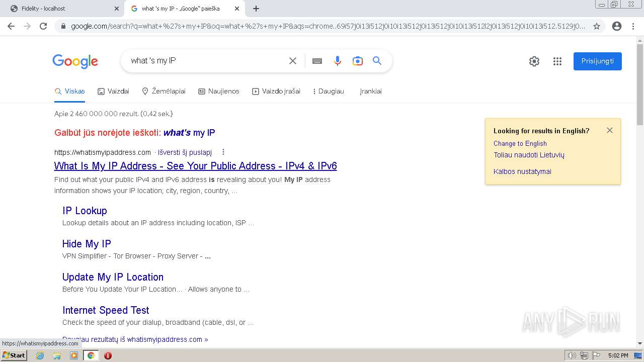Go back to previous page

[x=11, y=26]
